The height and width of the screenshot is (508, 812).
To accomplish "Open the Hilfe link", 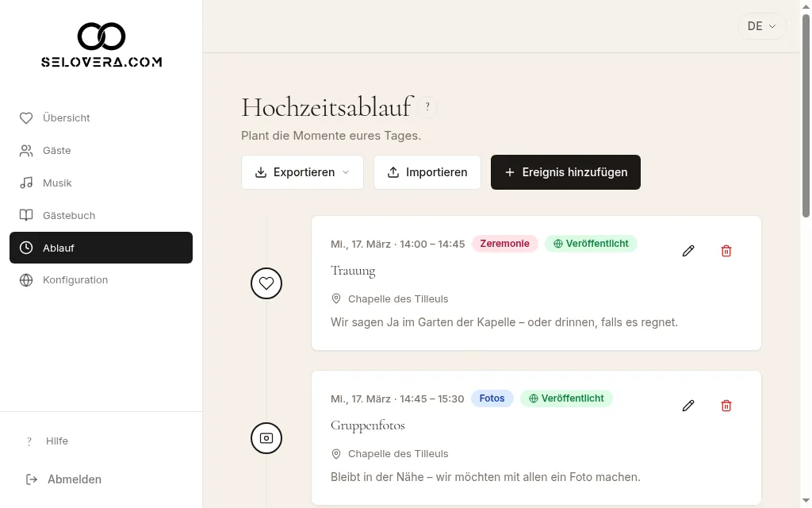I will [57, 441].
